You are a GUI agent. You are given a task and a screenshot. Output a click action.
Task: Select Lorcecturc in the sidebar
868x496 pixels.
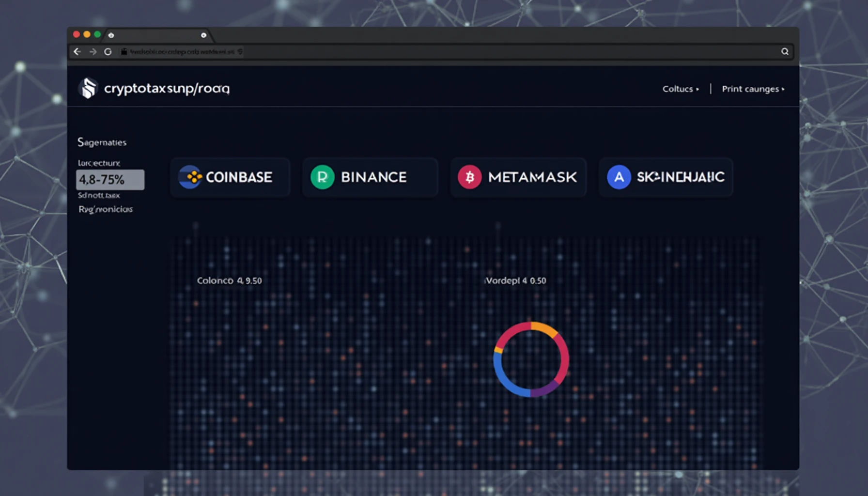coord(99,163)
